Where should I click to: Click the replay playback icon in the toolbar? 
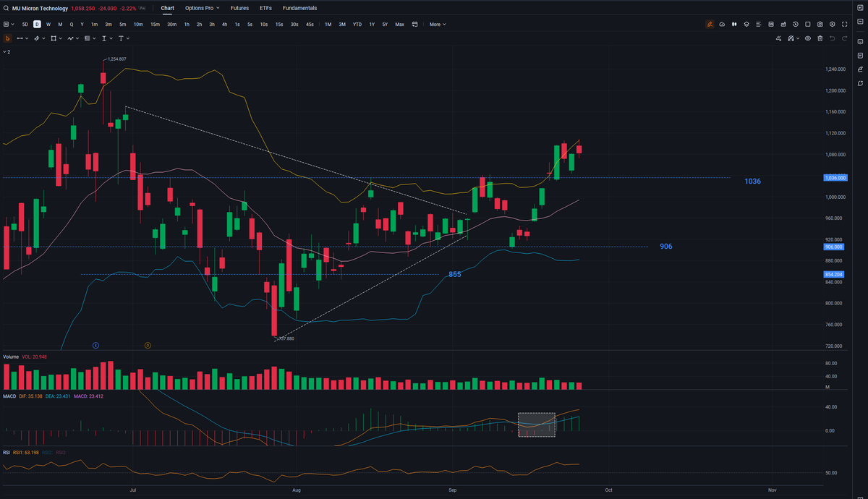(796, 24)
